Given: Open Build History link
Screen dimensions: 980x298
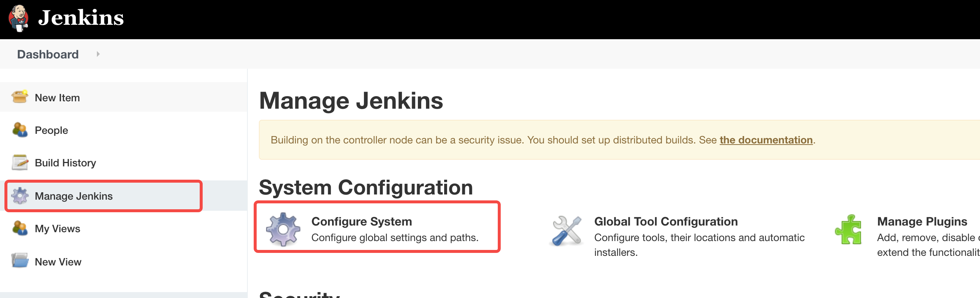Looking at the screenshot, I should pos(65,163).
